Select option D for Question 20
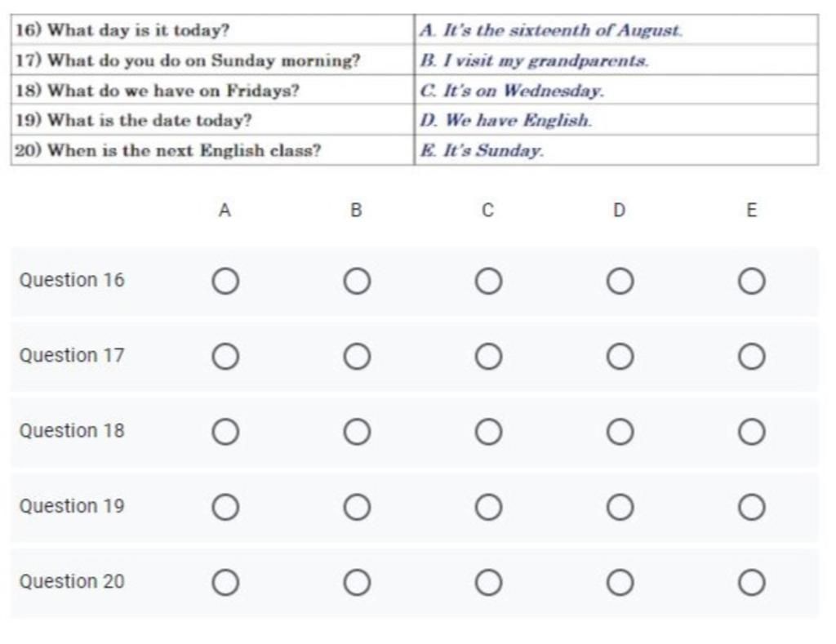Image resolution: width=836 pixels, height=644 pixels. (x=620, y=583)
